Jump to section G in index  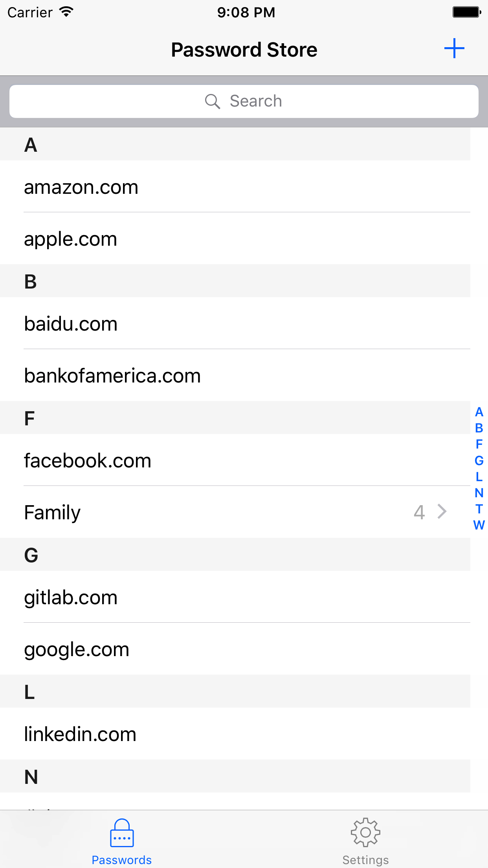click(479, 460)
